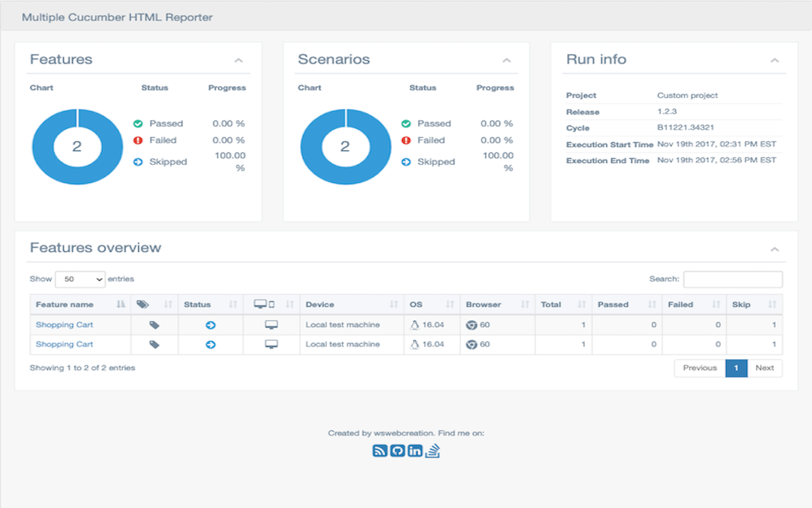The image size is (812, 508).
Task: Open the first Shopping Cart feature link
Action: pyautogui.click(x=64, y=325)
